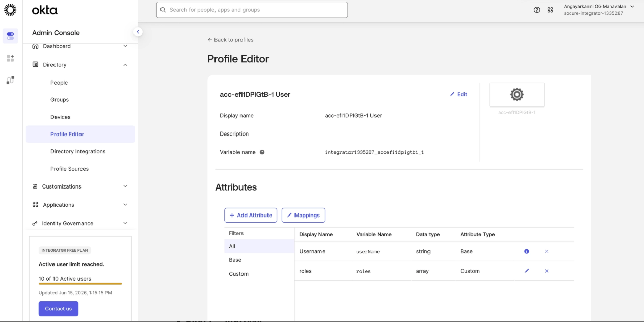
Task: Click the Integrator Free Plan badge
Action: tap(65, 250)
